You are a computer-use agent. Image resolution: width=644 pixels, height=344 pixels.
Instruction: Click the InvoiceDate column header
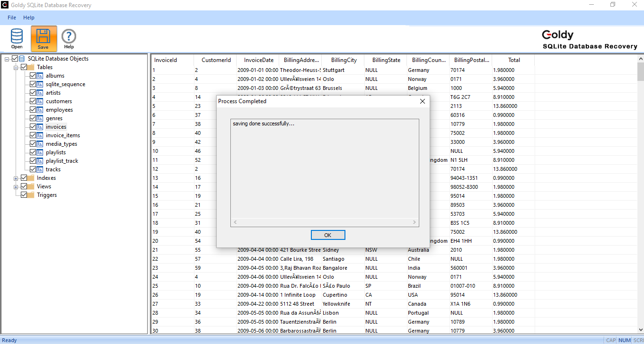(x=258, y=60)
